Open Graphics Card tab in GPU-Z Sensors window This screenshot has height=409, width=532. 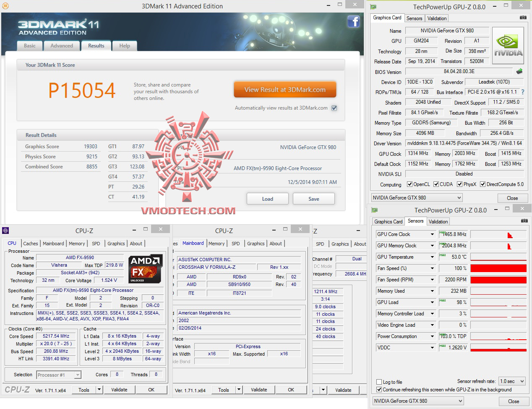coord(389,222)
